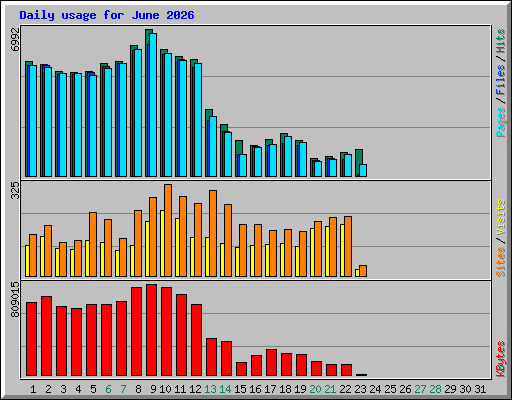The height and width of the screenshot is (400, 512).
Task: Select day 3 on the date axis
Action: click(x=63, y=389)
